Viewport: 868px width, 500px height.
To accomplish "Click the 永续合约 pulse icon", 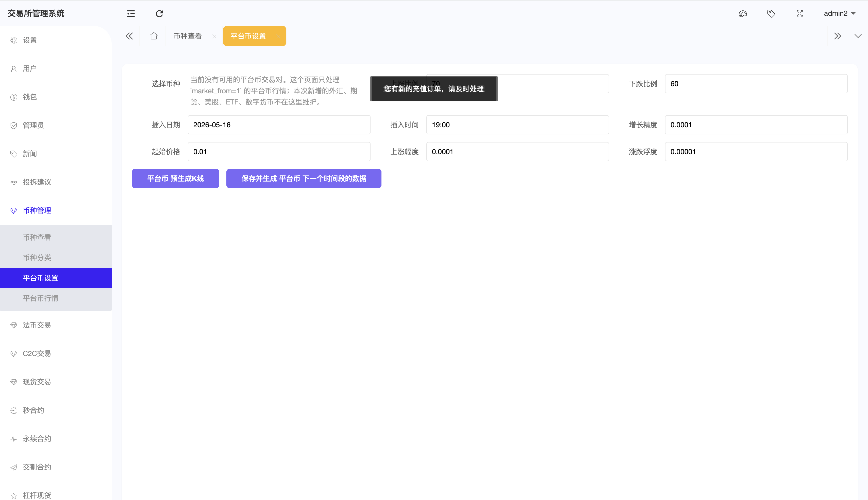I will tap(14, 439).
